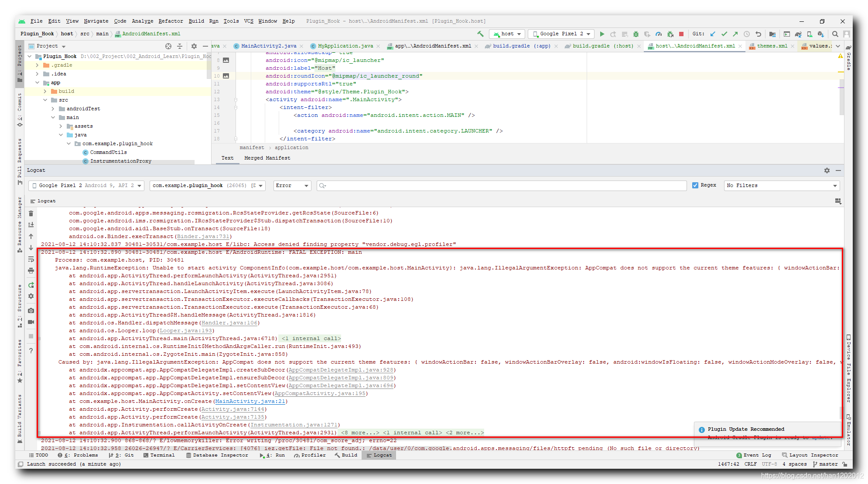
Task: Close the MainActivity2.java tab
Action: tap(301, 46)
